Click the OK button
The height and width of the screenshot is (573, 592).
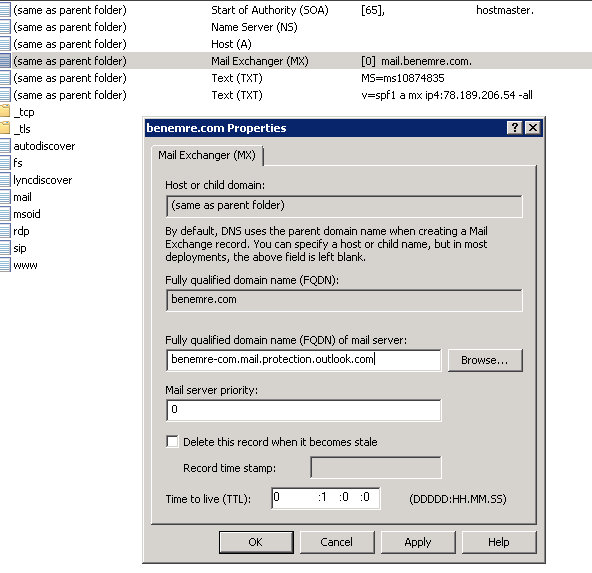tap(256, 542)
